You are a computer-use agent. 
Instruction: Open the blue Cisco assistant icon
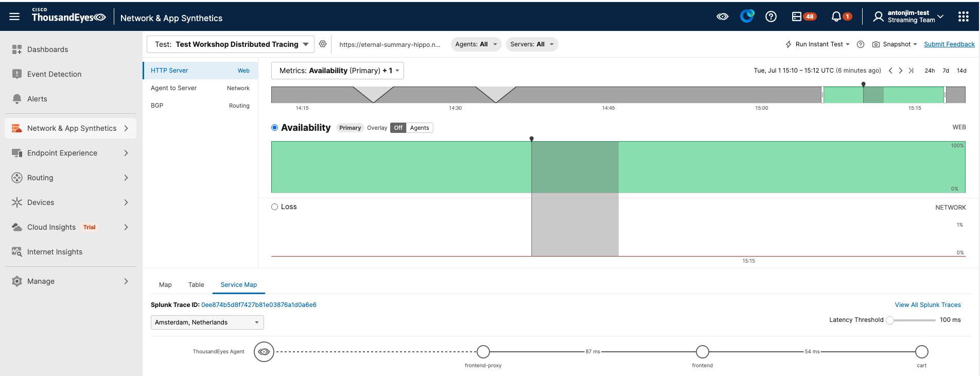click(747, 16)
